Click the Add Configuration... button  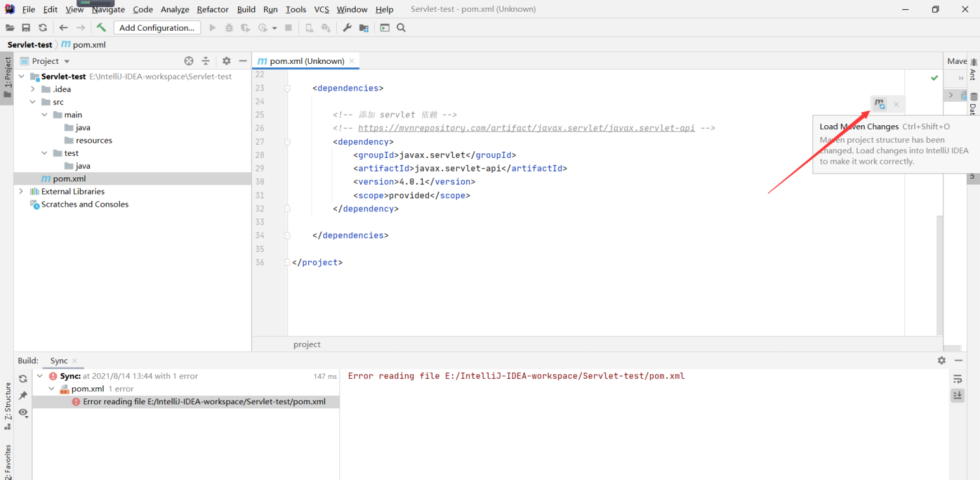[157, 27]
